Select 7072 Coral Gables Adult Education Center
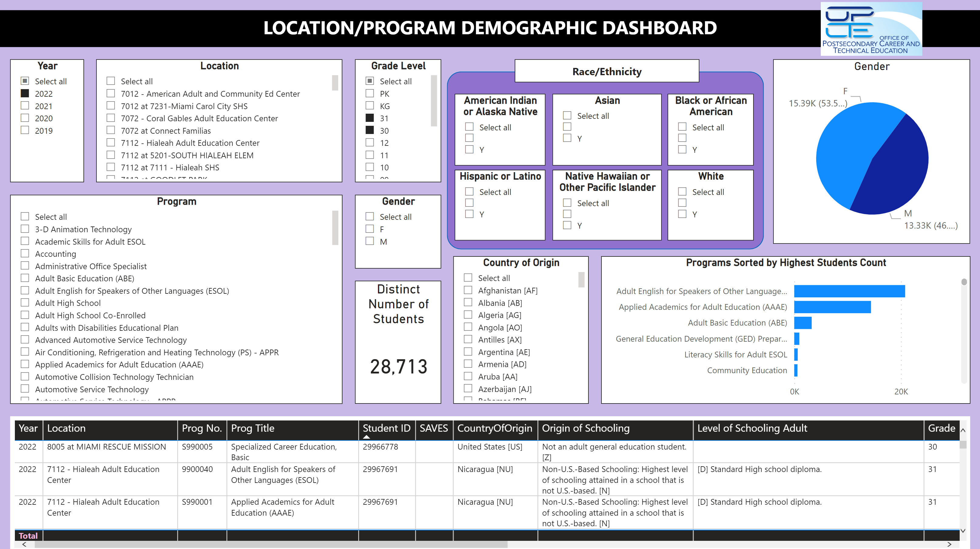This screenshot has height=549, width=980. tap(111, 118)
